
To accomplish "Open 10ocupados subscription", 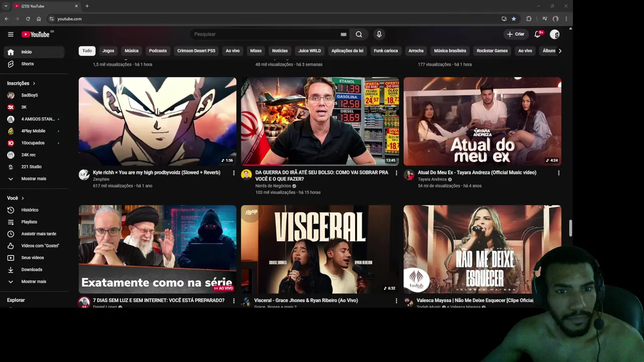I will coord(33,143).
